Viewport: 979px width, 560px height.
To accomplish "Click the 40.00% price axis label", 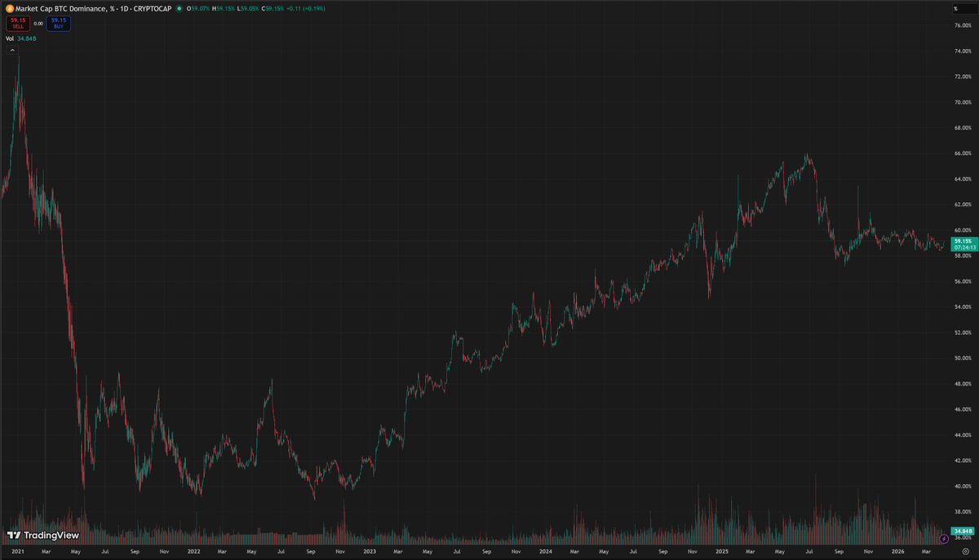I will pyautogui.click(x=963, y=486).
